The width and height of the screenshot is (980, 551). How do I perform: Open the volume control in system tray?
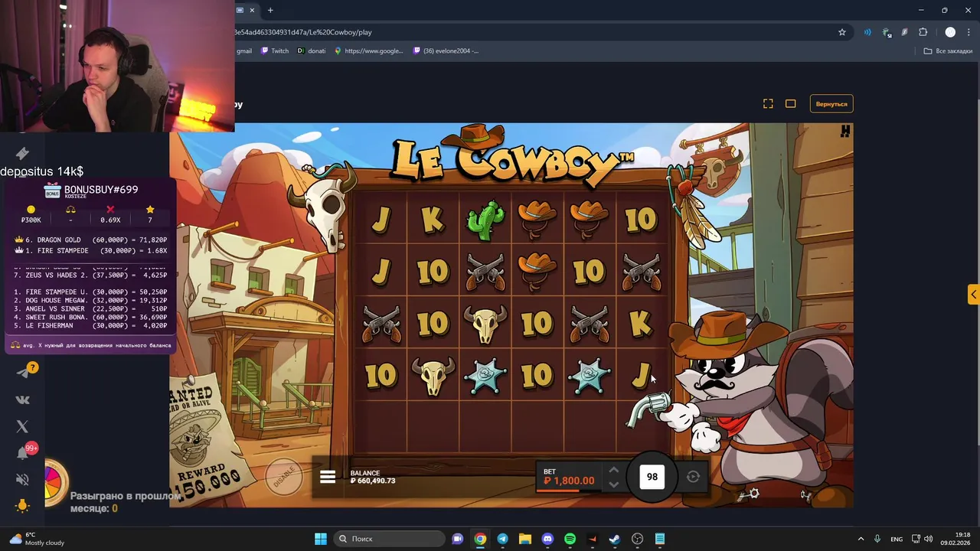click(x=929, y=539)
